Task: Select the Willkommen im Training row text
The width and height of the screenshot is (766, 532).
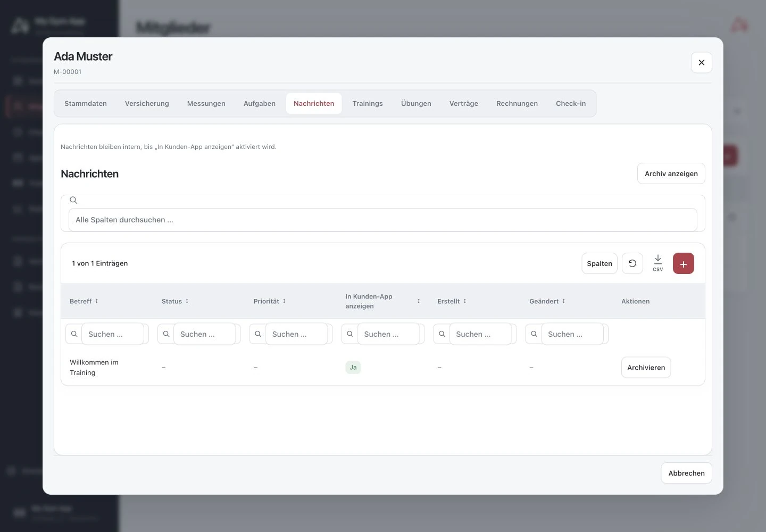Action: (94, 368)
